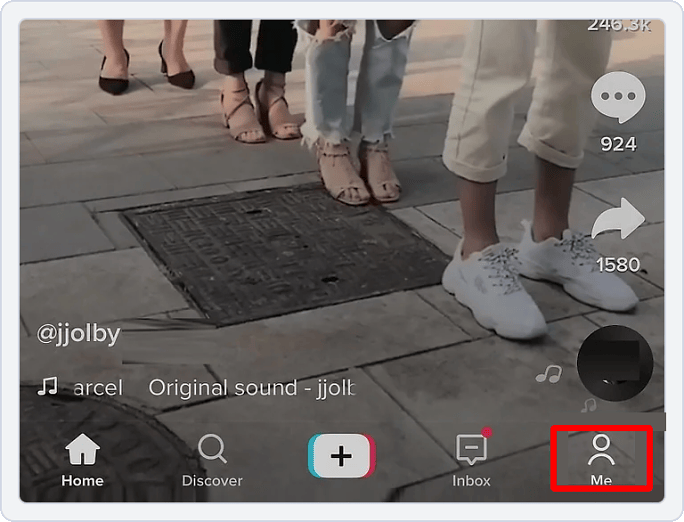
Task: Tap the 1580 share count
Action: point(618,265)
